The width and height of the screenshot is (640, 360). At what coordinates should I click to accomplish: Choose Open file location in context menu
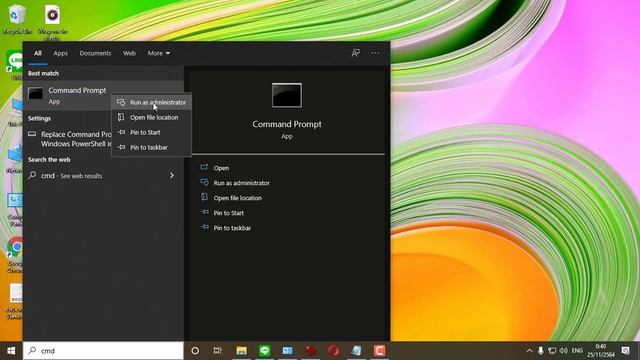pos(151,117)
